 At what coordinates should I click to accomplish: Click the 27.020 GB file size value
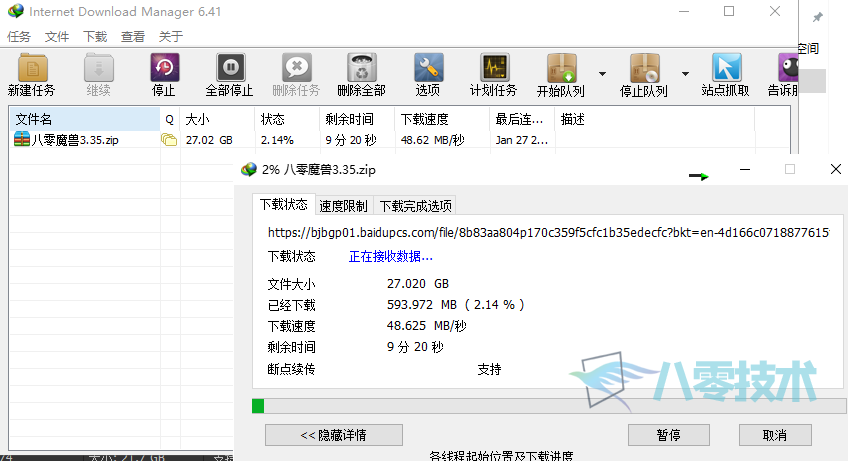[x=418, y=284]
